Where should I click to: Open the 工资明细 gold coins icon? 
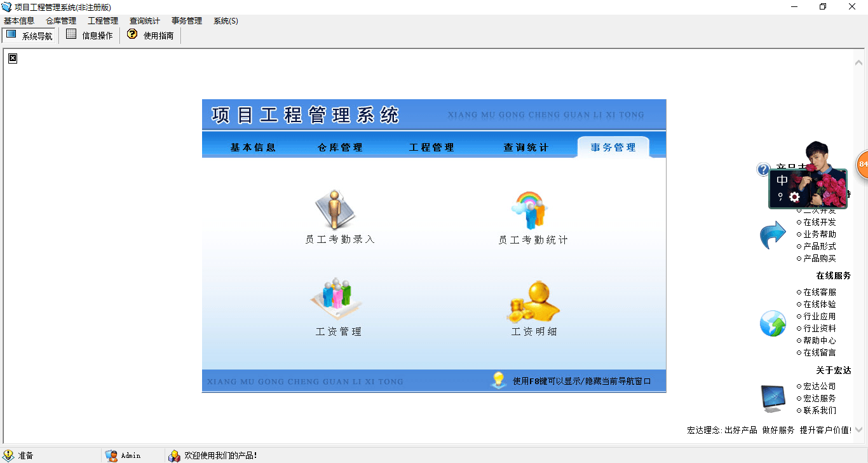pyautogui.click(x=532, y=302)
